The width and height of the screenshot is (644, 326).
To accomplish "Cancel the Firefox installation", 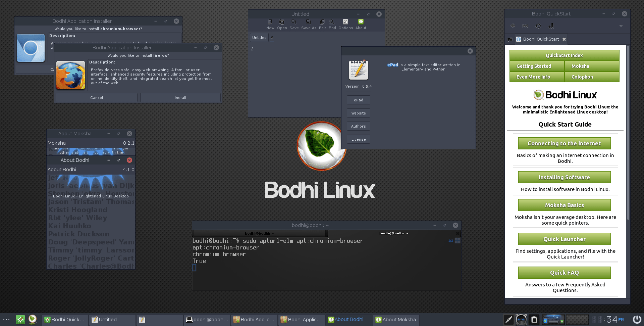I will (x=97, y=97).
